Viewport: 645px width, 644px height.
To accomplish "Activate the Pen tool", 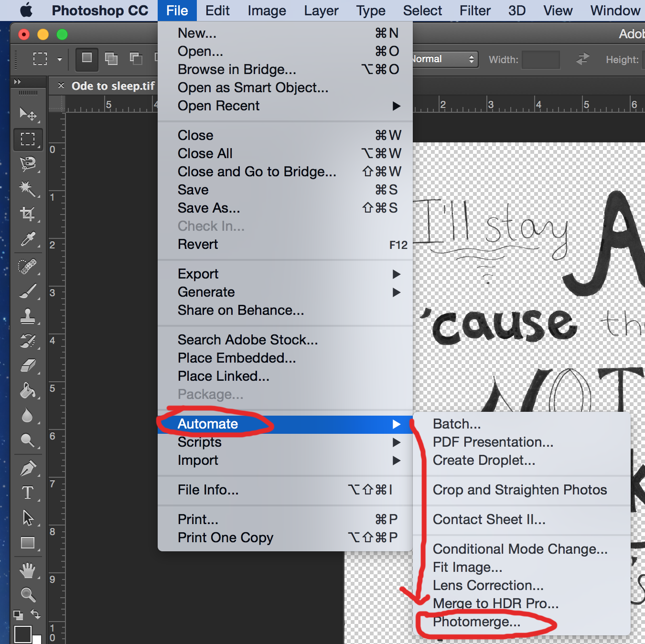I will coord(27,468).
